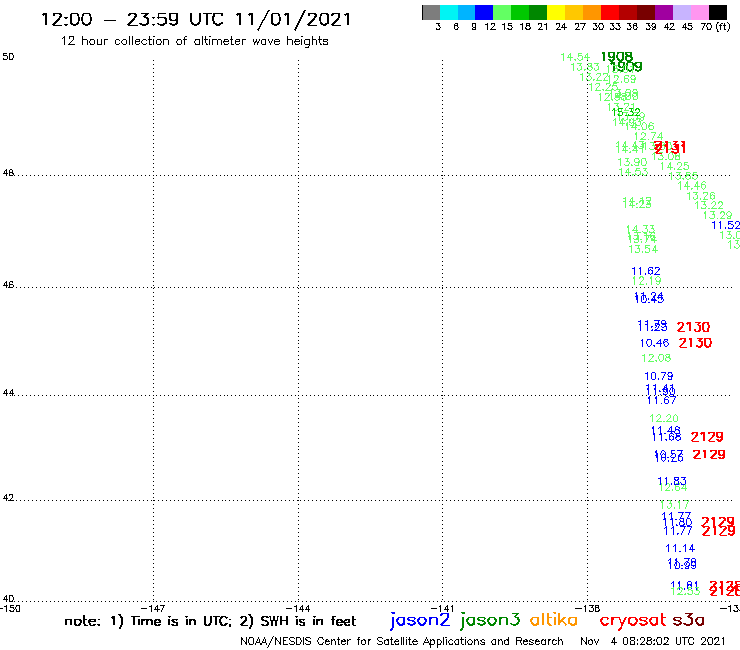Viewport: 740px width, 650px height.
Task: Select the 'jason3' satellite legend label
Action: pyautogui.click(x=490, y=621)
